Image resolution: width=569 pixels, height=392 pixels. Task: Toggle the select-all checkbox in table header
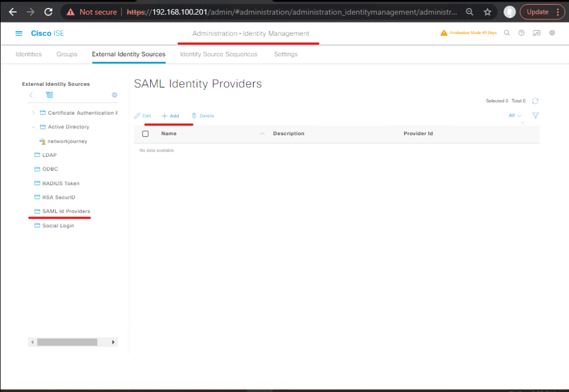145,134
